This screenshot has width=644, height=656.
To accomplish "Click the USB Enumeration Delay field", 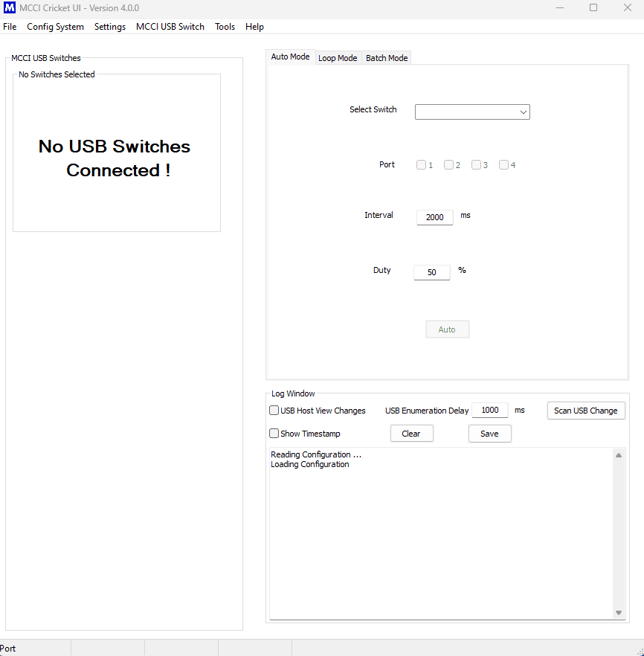I will 490,410.
